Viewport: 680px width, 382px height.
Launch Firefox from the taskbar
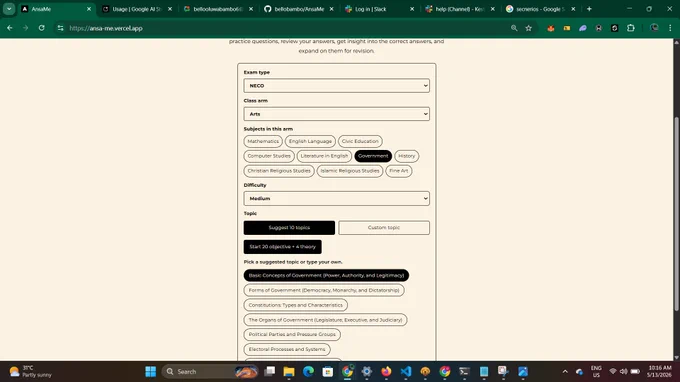(386, 372)
